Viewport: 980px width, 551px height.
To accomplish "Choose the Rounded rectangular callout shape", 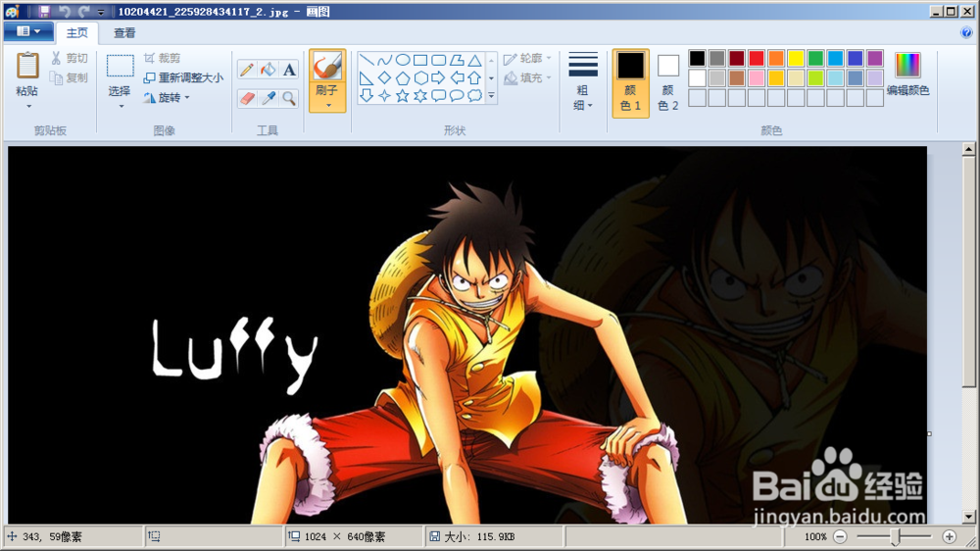I will (439, 96).
